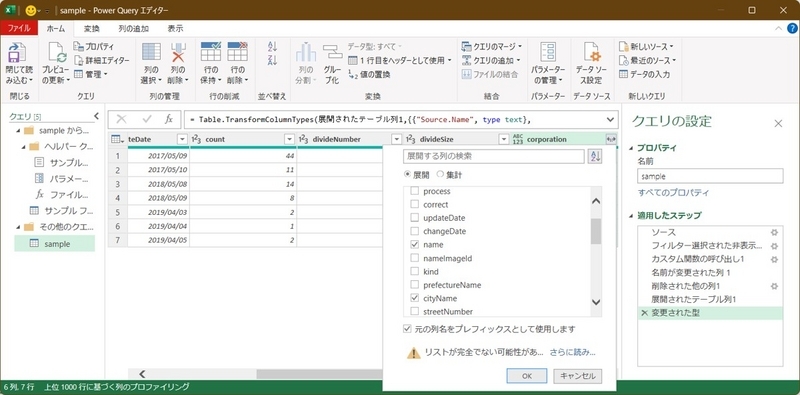Viewport: 800px width, 395px height.
Task: Open Properties (プロパティ) in the ribbon
Action: pos(95,46)
